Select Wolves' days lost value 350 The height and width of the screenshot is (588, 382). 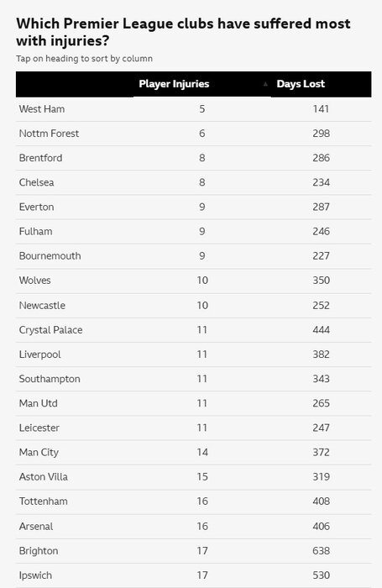(321, 281)
